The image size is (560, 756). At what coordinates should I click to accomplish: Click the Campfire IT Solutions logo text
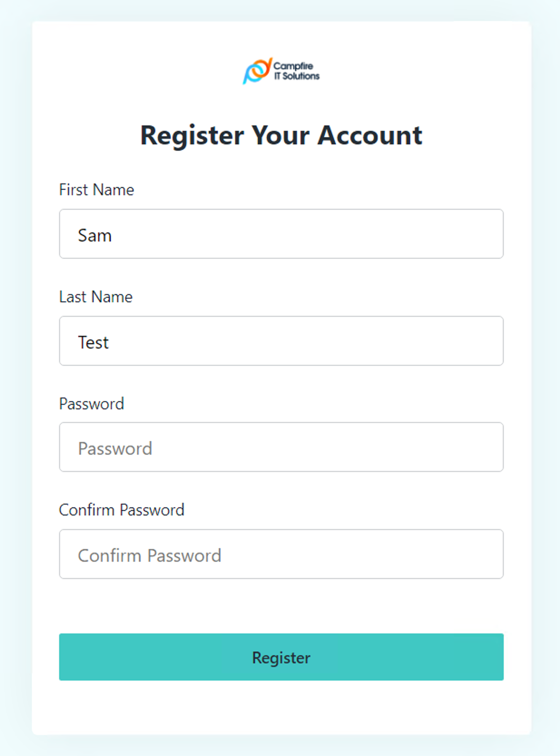(296, 71)
